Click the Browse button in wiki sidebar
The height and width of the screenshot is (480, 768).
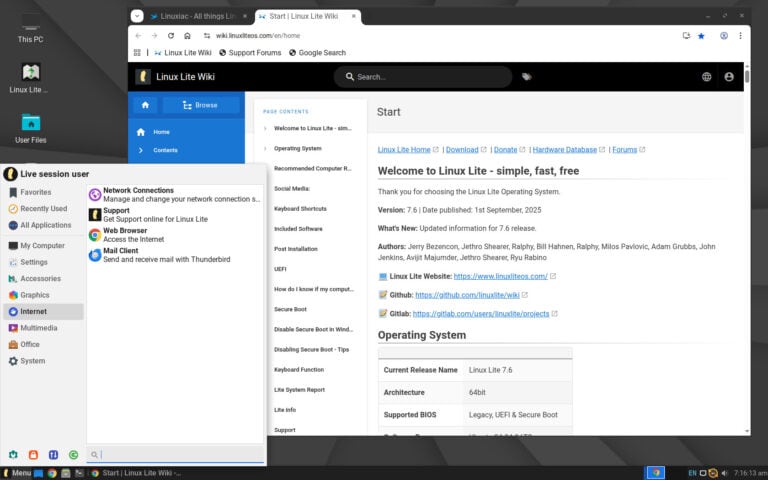(200, 105)
